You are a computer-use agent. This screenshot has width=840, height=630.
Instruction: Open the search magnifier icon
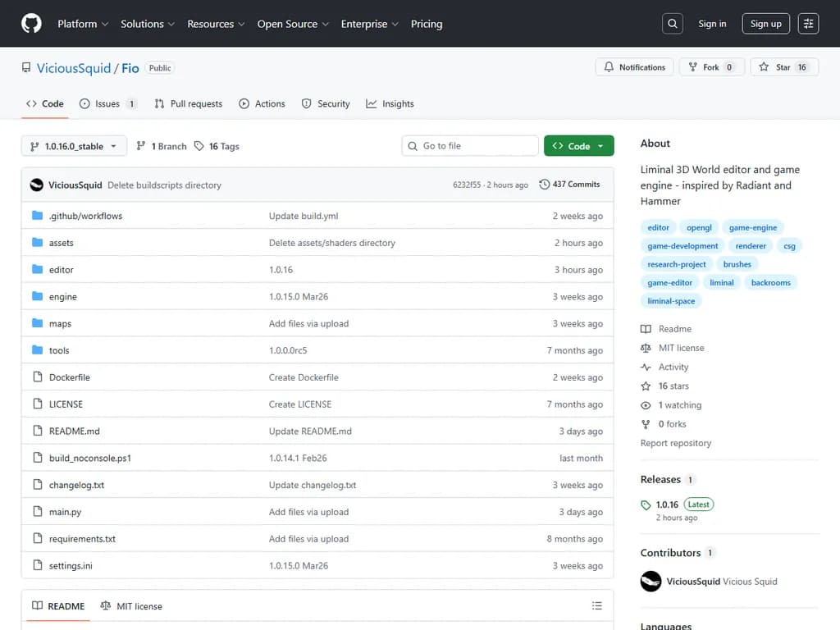pyautogui.click(x=673, y=24)
